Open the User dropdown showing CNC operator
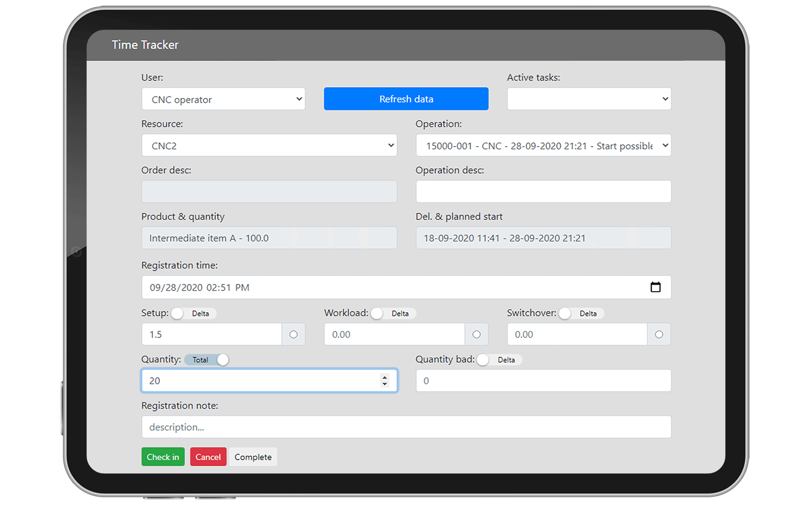The width and height of the screenshot is (812, 506). 224,99
